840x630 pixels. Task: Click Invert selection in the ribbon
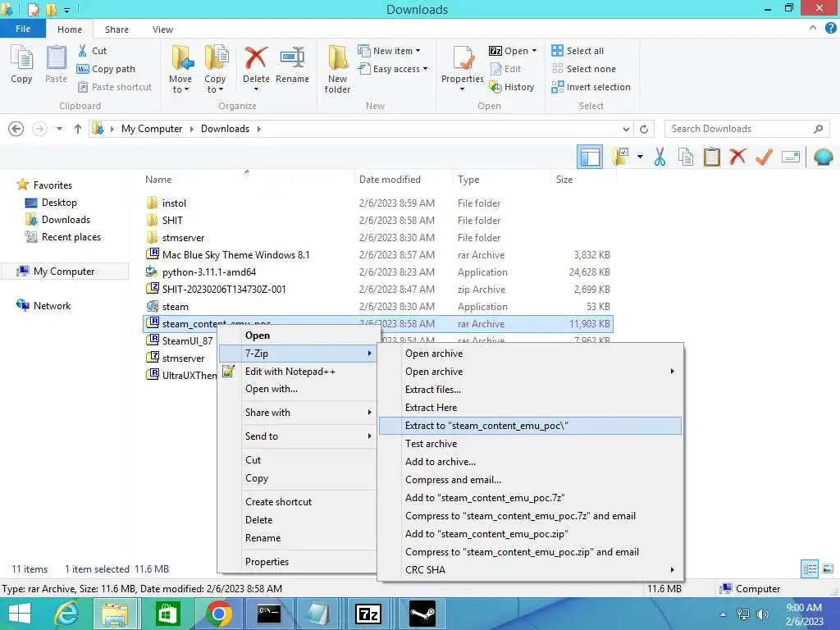[591, 87]
